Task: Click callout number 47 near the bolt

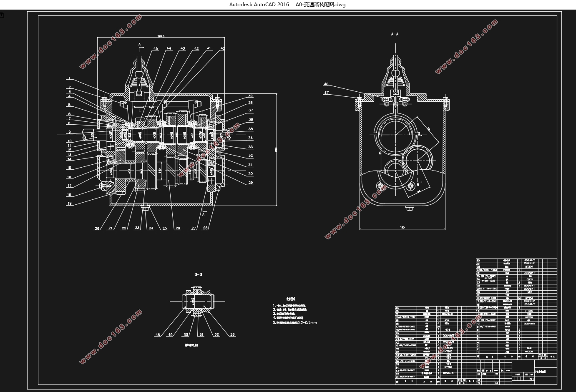Action: click(x=326, y=93)
